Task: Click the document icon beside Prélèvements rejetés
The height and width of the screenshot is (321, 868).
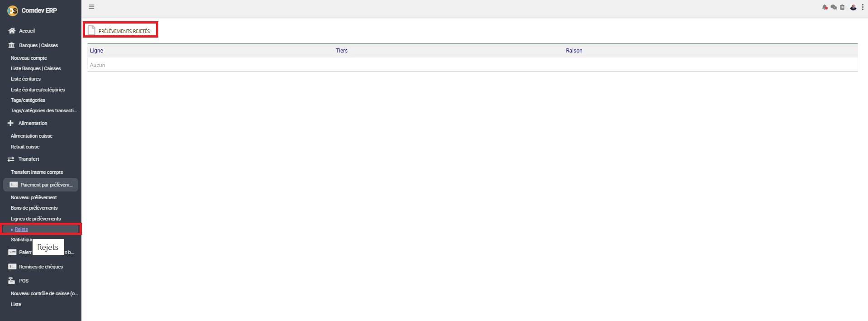Action: (91, 30)
